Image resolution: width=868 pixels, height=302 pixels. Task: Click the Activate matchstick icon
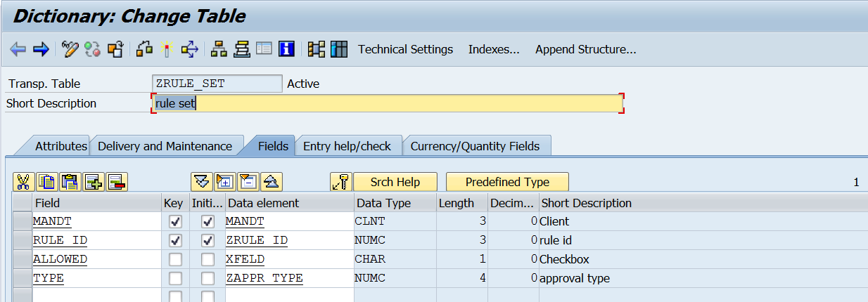point(167,49)
